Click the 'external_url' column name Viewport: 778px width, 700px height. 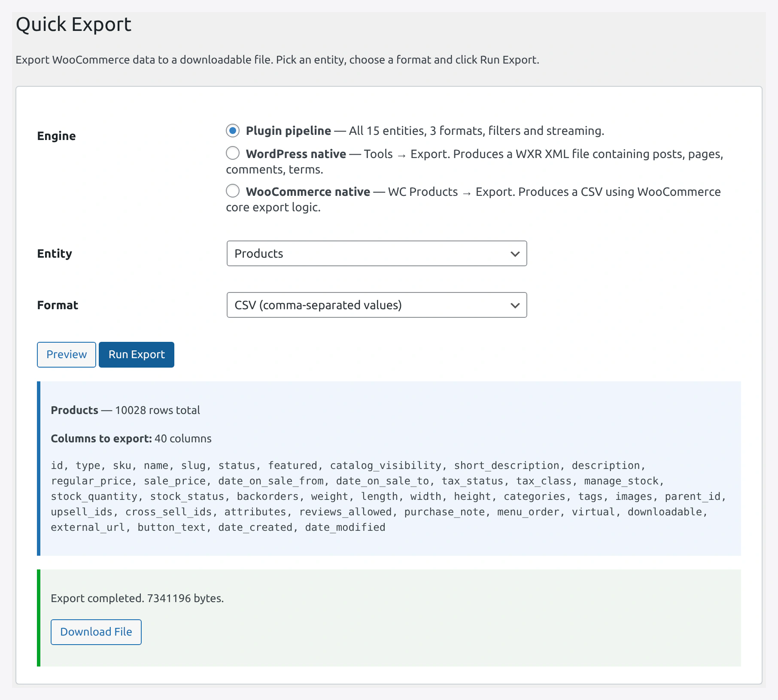[88, 527]
